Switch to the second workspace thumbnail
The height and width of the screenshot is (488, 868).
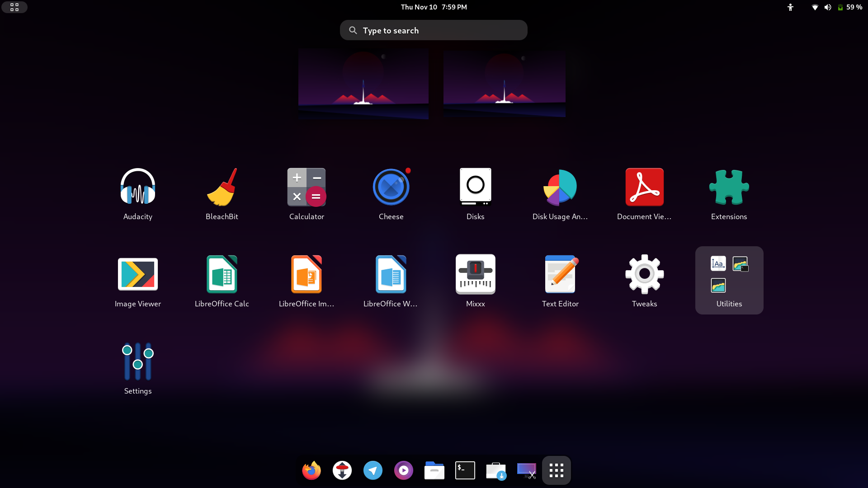pos(504,84)
